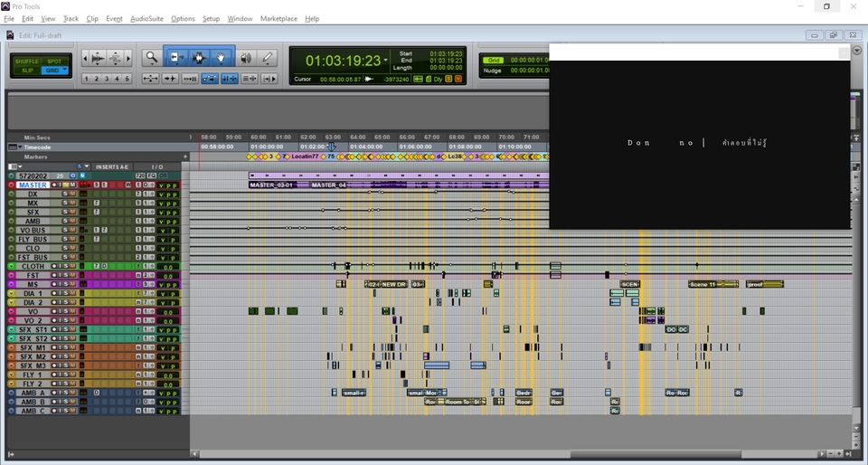Mute the VO track

click(72, 312)
